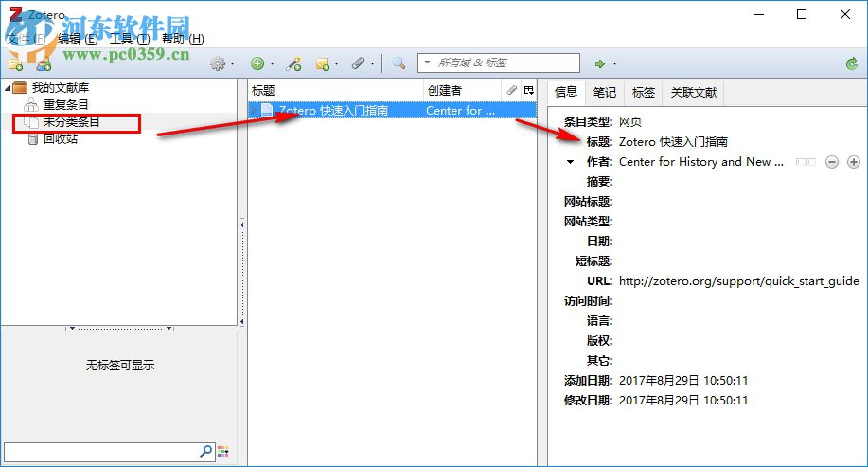Screen dimensions: 868x467
Task: Open Advanced Search magnifier icon
Action: click(399, 63)
